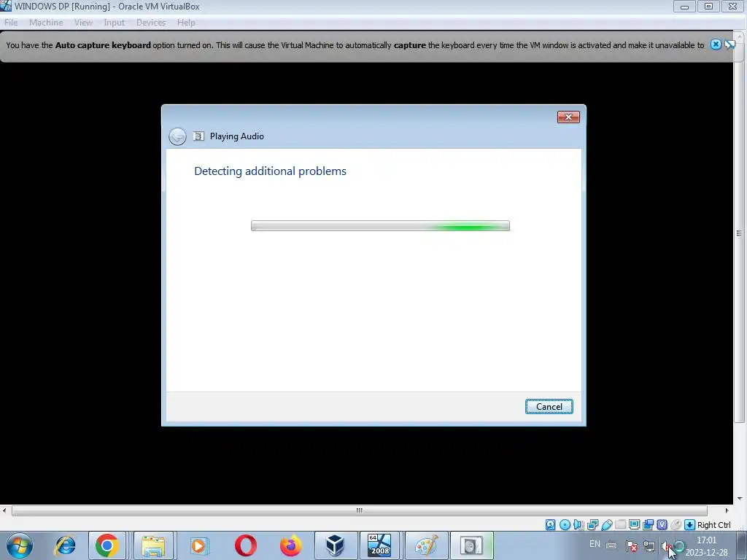This screenshot has height=560, width=747.
Task: Click the optical disk status icon
Action: pyautogui.click(x=565, y=525)
